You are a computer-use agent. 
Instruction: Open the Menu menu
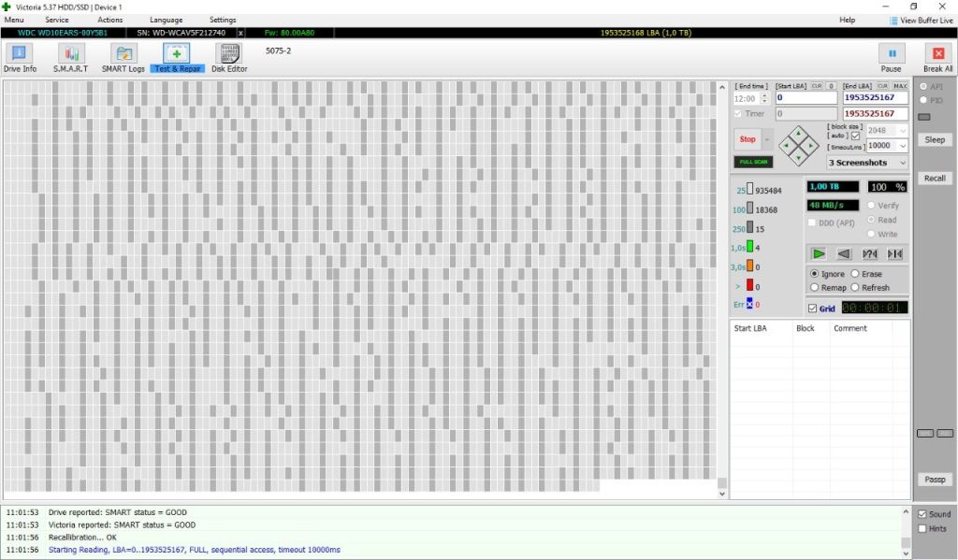(x=14, y=21)
